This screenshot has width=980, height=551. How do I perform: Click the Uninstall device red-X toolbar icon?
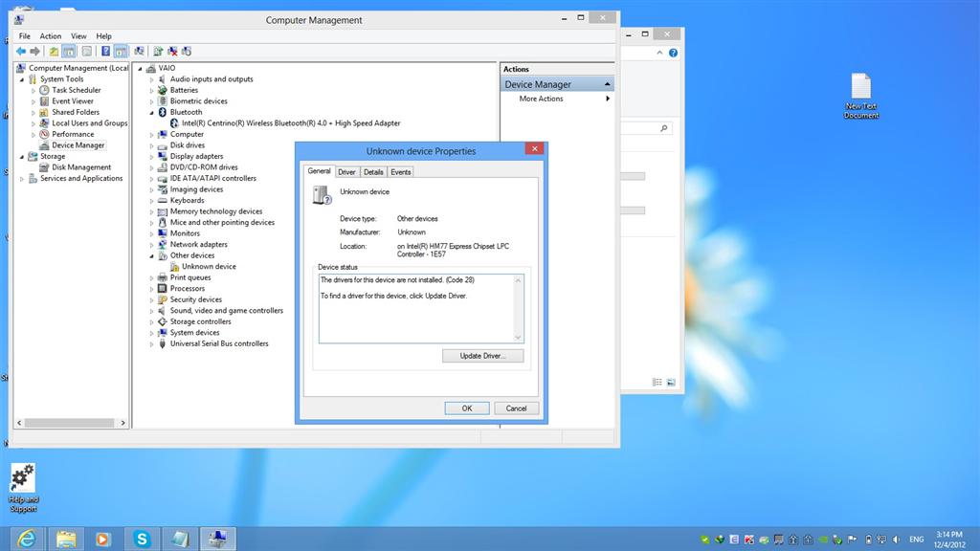point(172,52)
